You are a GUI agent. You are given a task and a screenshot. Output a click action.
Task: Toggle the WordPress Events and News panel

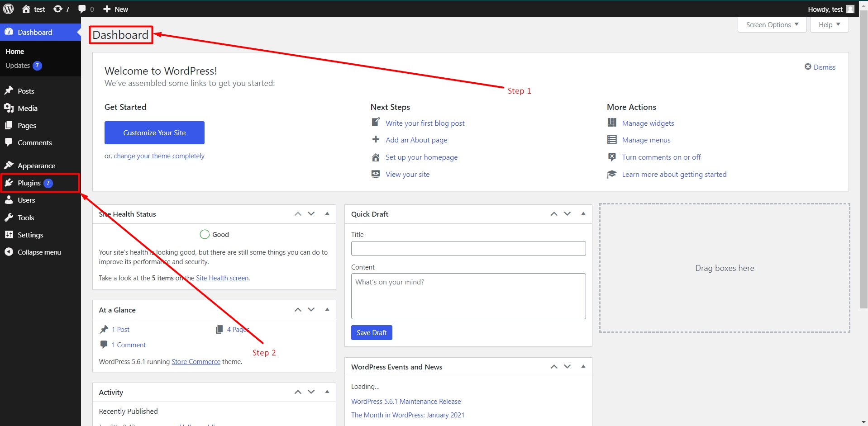point(583,367)
